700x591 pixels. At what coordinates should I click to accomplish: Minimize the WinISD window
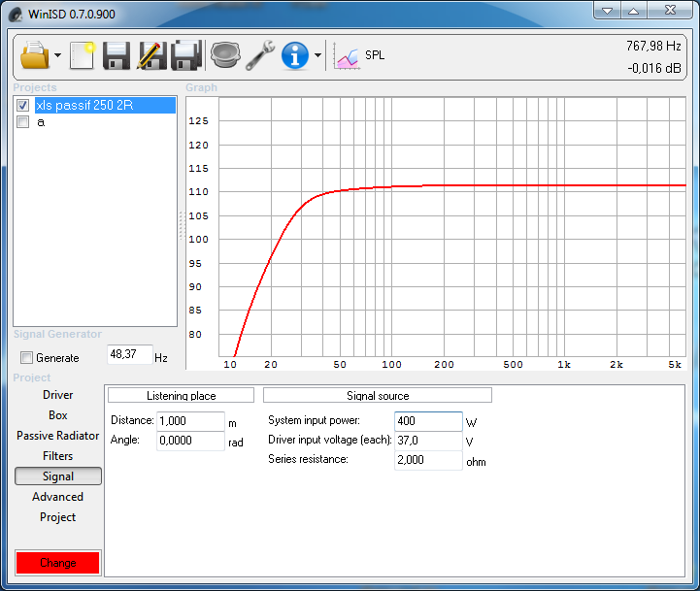pyautogui.click(x=607, y=11)
